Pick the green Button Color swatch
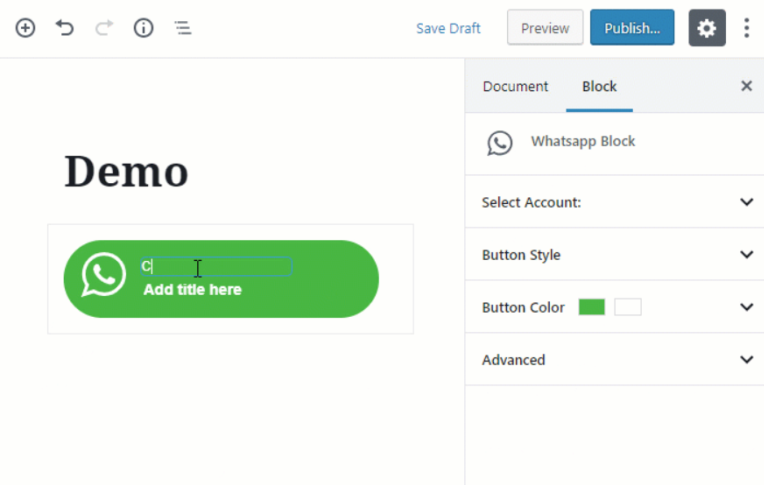764x485 pixels. (592, 307)
